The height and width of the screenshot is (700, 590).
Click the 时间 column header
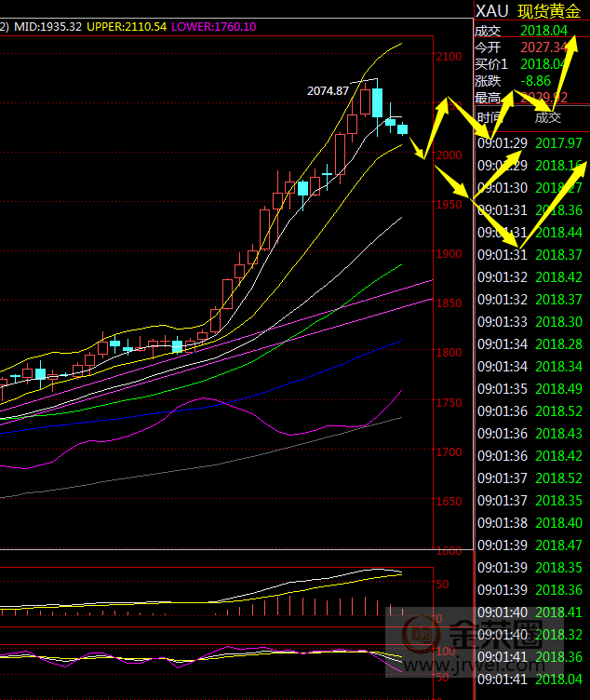(x=489, y=117)
